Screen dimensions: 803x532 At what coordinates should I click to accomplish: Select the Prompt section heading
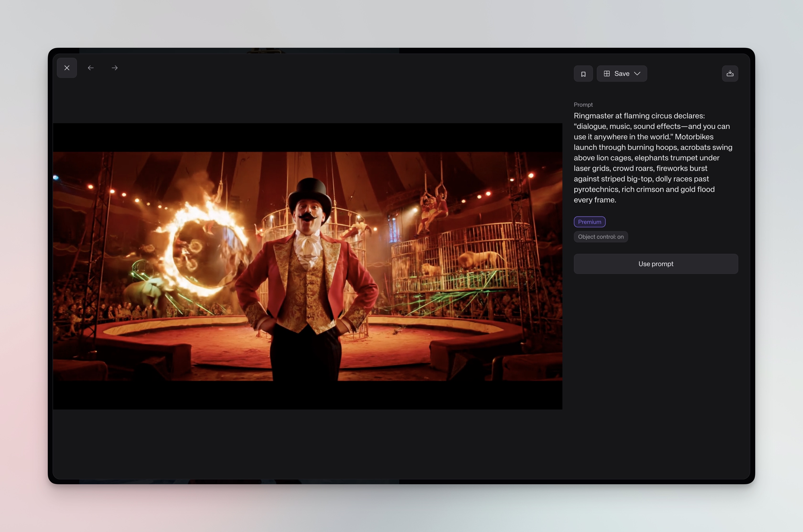point(583,105)
